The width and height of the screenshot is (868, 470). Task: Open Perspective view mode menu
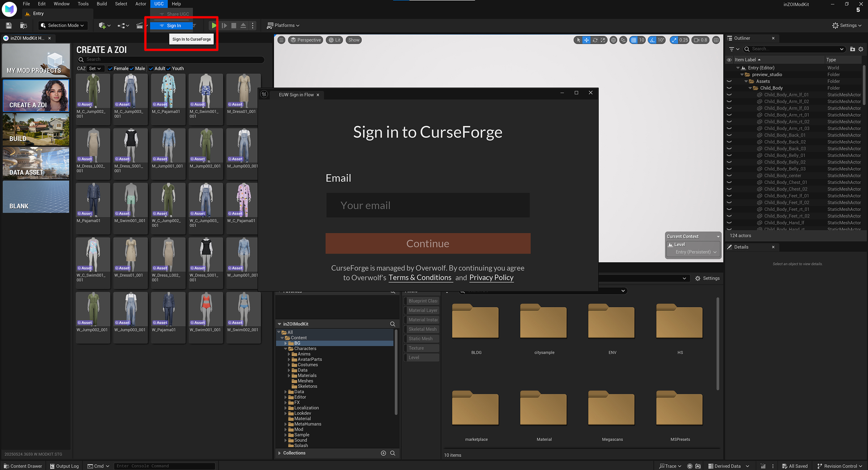(306, 40)
